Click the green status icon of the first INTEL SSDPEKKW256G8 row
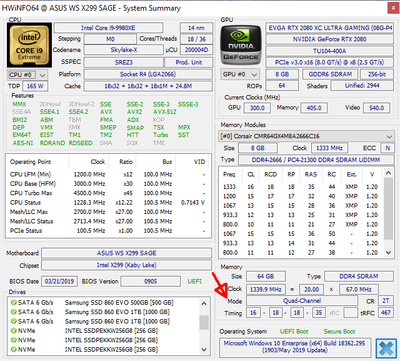 point(13,331)
